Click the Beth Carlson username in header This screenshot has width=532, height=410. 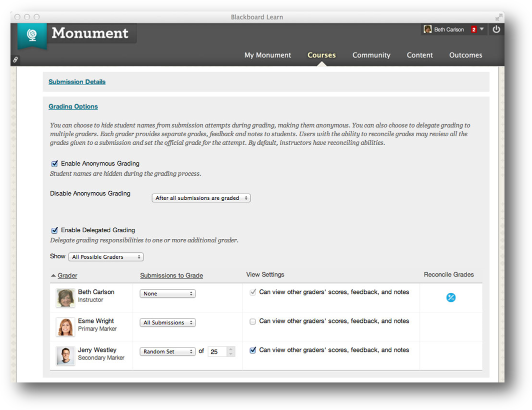coord(449,30)
